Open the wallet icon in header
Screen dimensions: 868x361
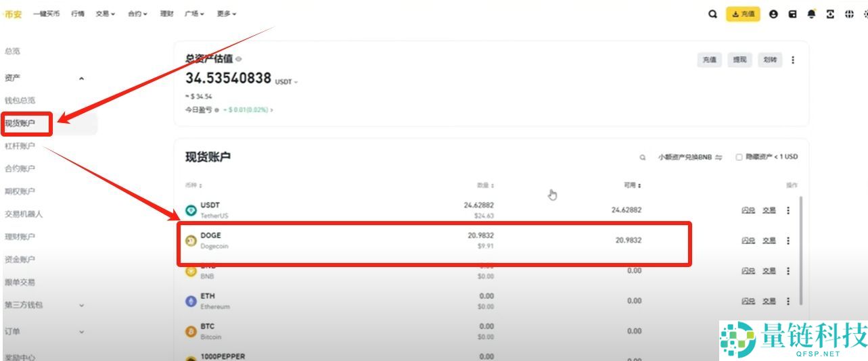pos(792,14)
